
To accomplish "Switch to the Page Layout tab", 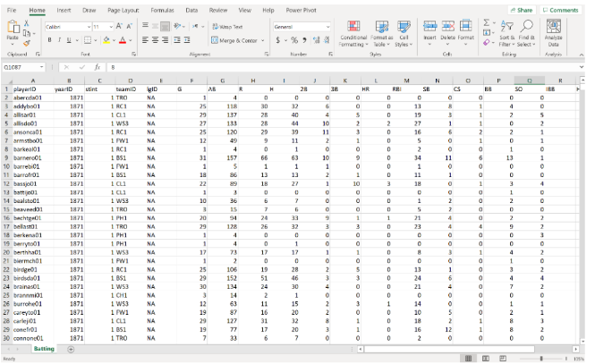I will pos(123,10).
